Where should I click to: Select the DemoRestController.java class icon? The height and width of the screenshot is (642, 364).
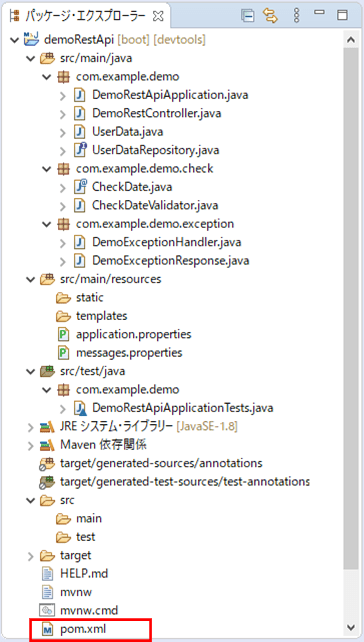pos(80,113)
